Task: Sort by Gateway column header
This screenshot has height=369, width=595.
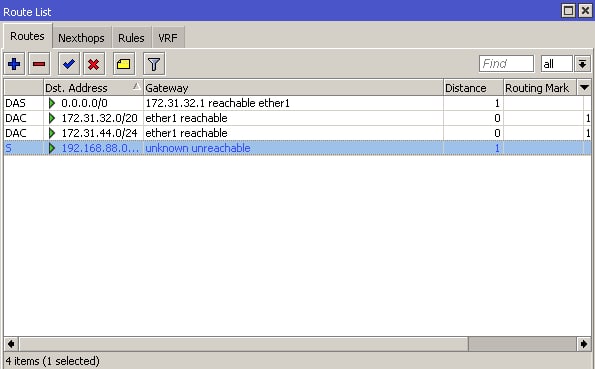Action: pyautogui.click(x=293, y=88)
